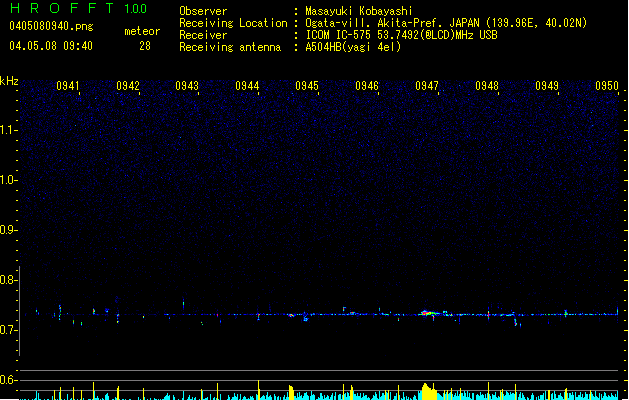Click the 0950 time marker
Image resolution: width=629 pixels, height=400 pixels.
tap(607, 86)
